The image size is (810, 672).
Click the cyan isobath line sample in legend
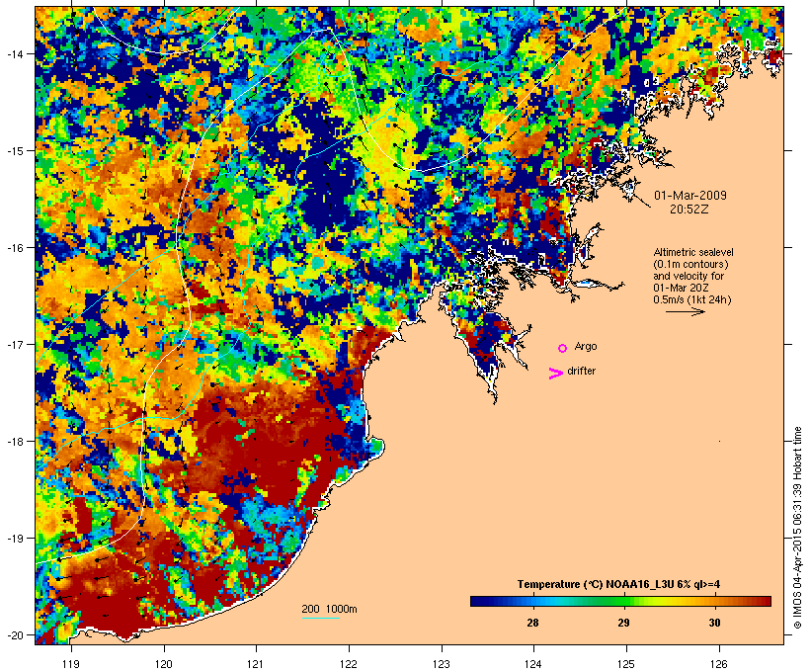click(321, 618)
